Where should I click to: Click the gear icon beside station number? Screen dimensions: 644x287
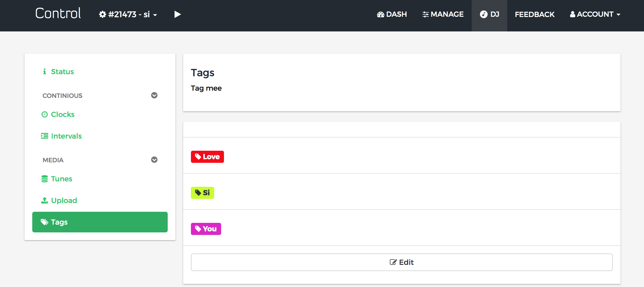tap(102, 14)
